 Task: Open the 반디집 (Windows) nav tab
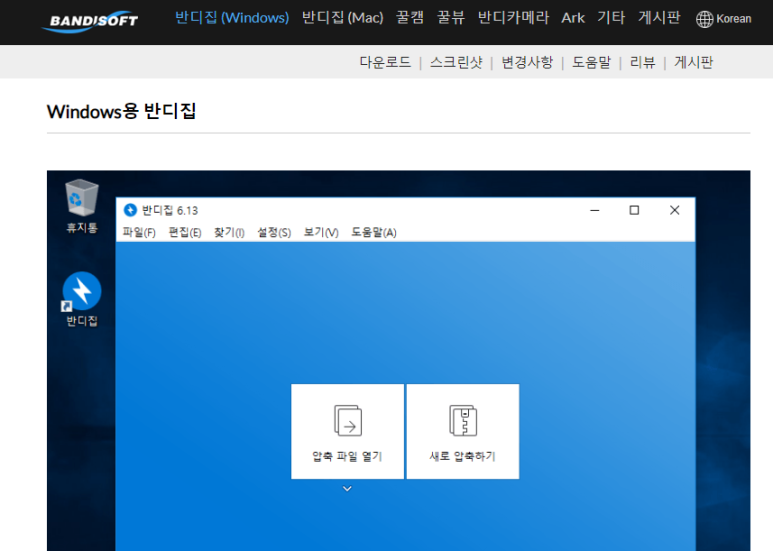coord(232,18)
